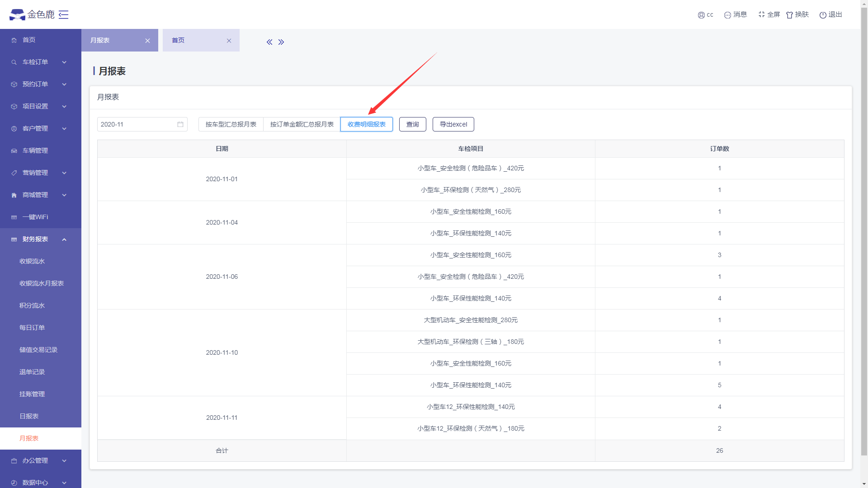Expand the 车检订单 menu chevron
Viewport: 868px width, 488px height.
tap(64, 62)
